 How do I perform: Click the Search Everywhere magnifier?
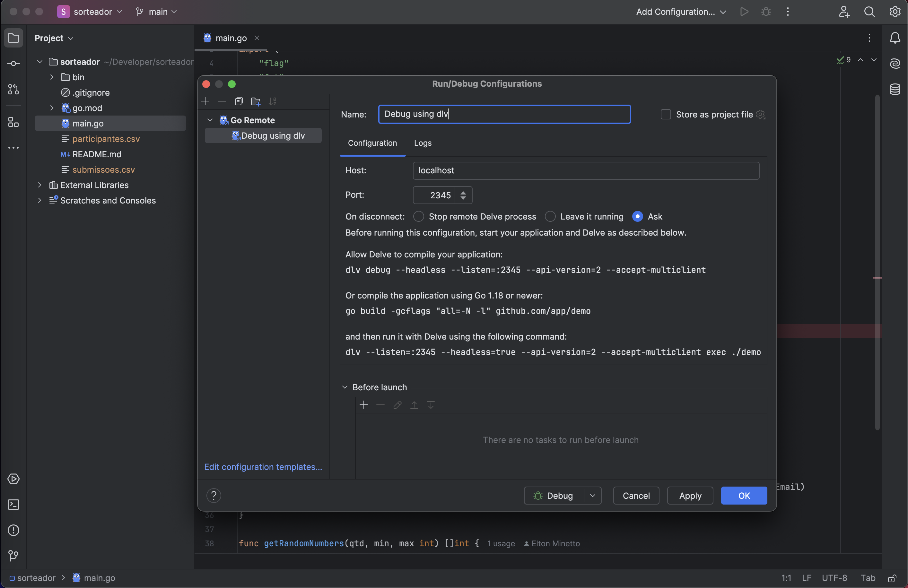(x=869, y=12)
